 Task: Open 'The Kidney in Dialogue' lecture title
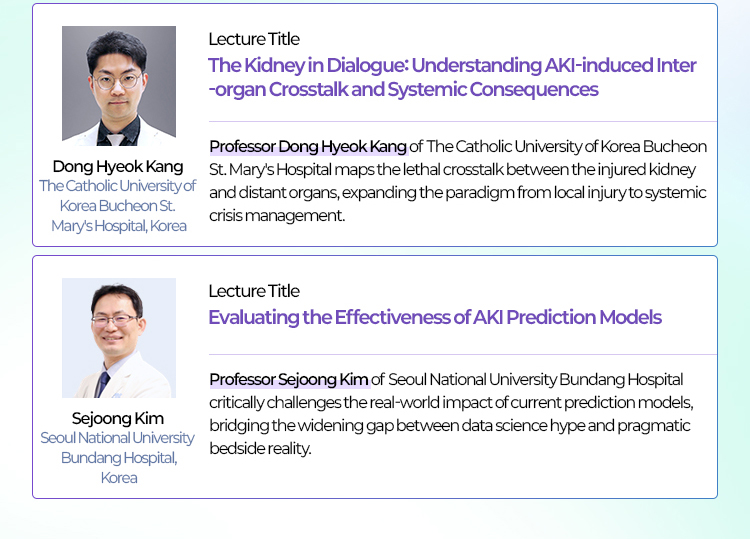pos(452,66)
